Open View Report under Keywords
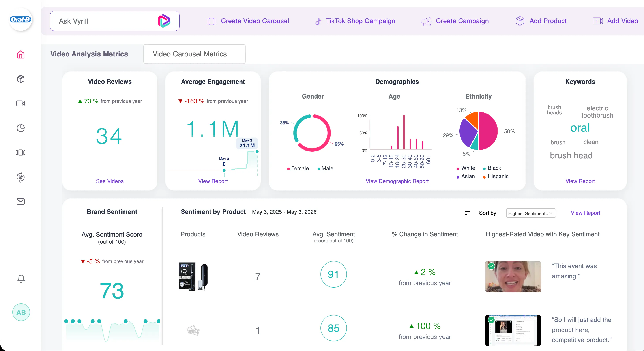Screen dimensions: 644x351 tap(580, 181)
